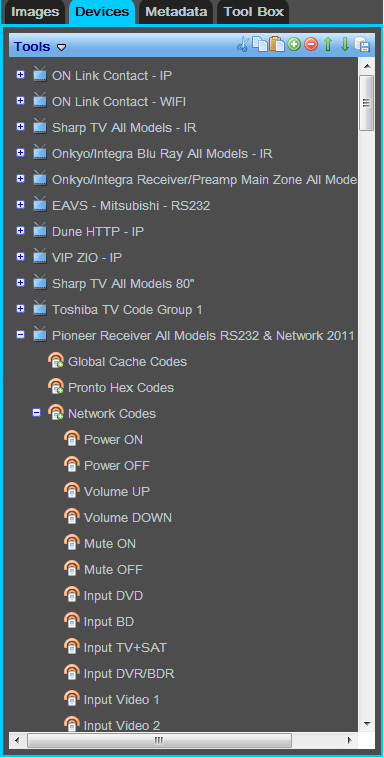This screenshot has height=758, width=384.
Task: Expand the VIP ZIO - IP device
Action: [x=20, y=257]
